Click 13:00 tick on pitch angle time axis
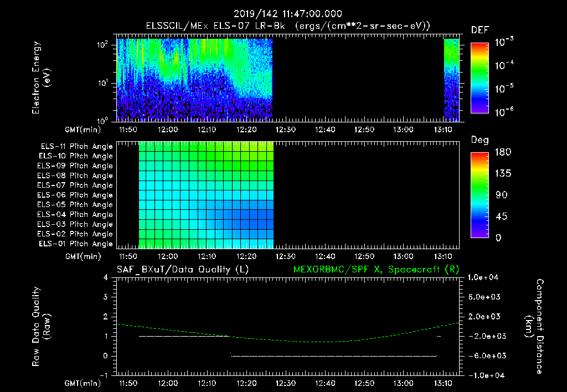The height and width of the screenshot is (392, 567). click(x=403, y=256)
